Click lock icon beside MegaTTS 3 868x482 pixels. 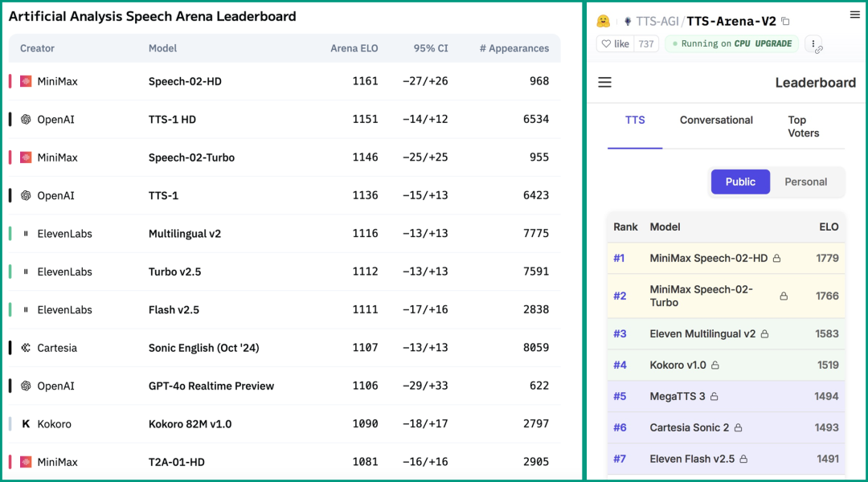714,397
